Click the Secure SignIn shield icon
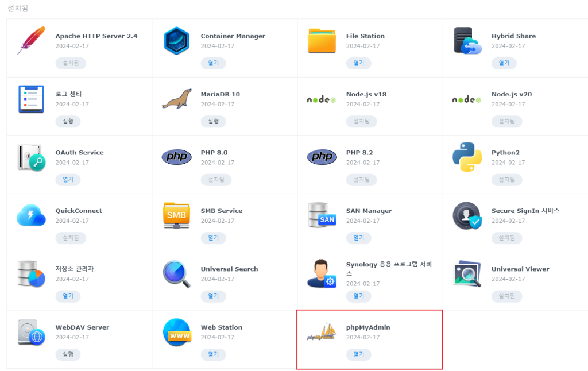 pos(467,216)
